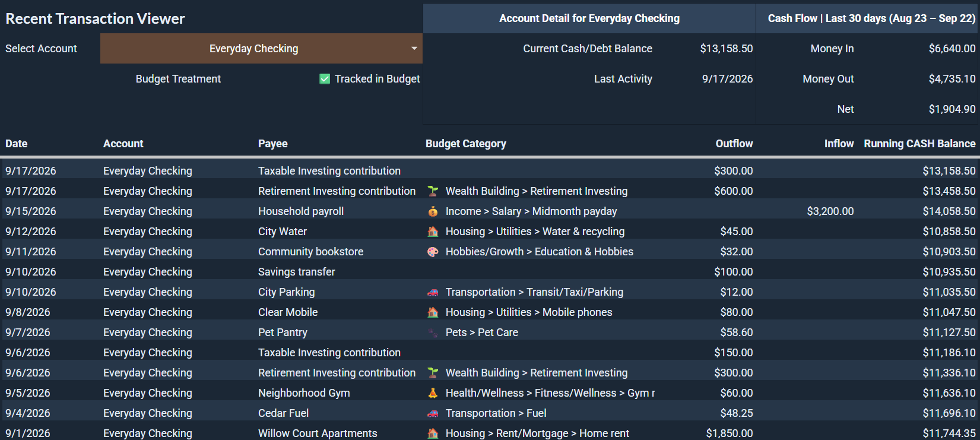Image resolution: width=980 pixels, height=440 pixels.
Task: Click house icon in Clear Mobile row
Action: point(433,312)
